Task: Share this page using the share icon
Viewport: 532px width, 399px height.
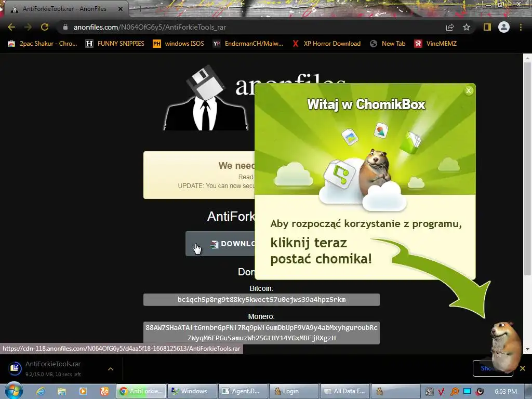Action: [450, 27]
